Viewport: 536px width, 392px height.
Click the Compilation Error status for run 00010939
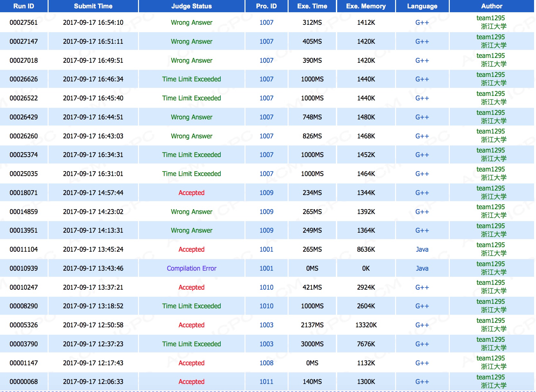[191, 268]
